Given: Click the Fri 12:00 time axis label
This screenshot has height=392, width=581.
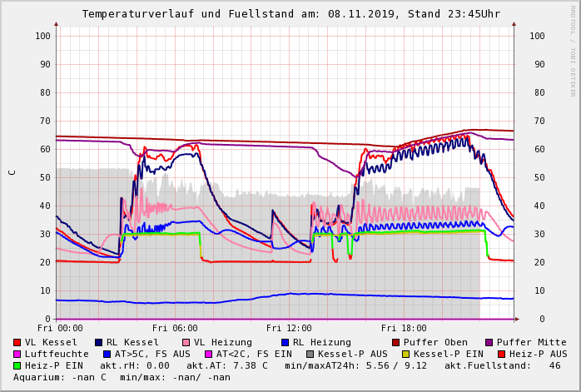Looking at the screenshot, I should 288,328.
